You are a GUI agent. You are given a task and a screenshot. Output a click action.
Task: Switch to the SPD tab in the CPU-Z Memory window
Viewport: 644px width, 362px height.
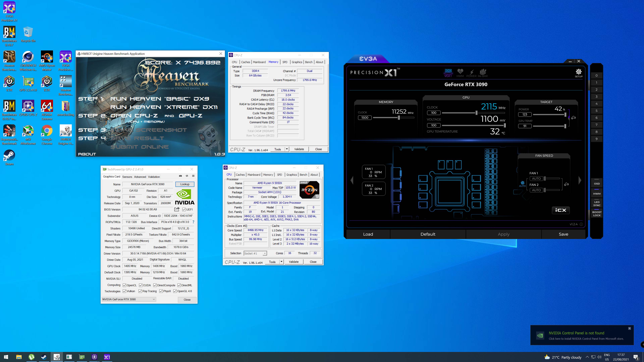285,62
